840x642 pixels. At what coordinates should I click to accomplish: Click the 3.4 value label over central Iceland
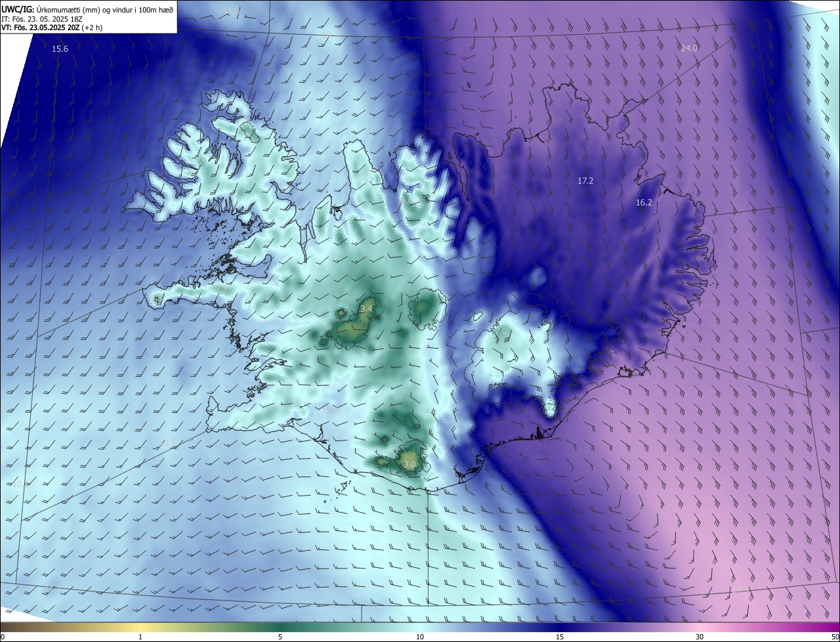pos(366,309)
